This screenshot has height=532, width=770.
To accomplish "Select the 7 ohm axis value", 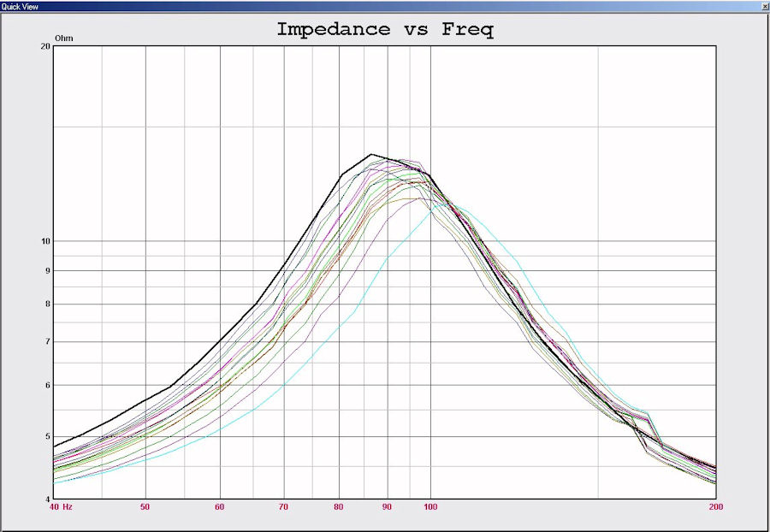I will (x=48, y=342).
